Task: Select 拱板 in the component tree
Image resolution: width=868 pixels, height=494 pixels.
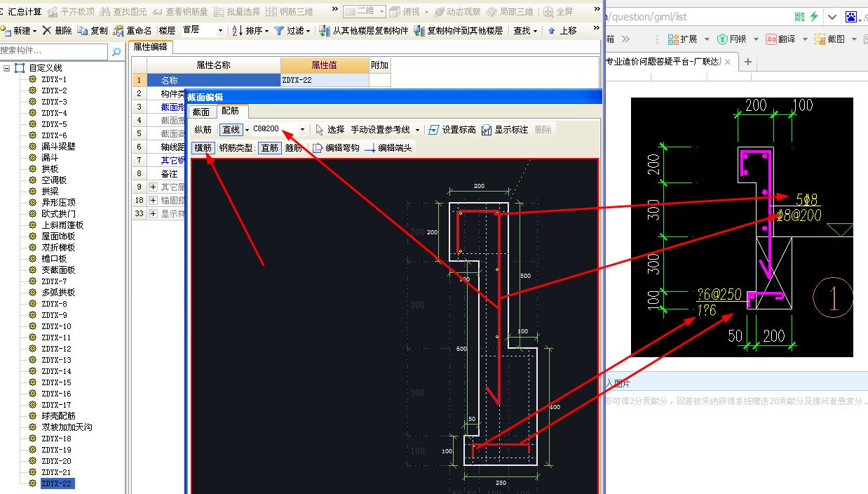Action: click(x=50, y=169)
